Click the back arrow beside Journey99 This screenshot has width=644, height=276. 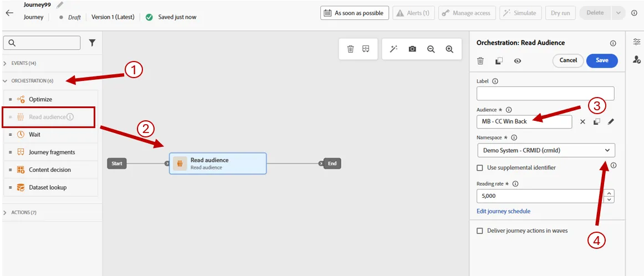pos(9,13)
